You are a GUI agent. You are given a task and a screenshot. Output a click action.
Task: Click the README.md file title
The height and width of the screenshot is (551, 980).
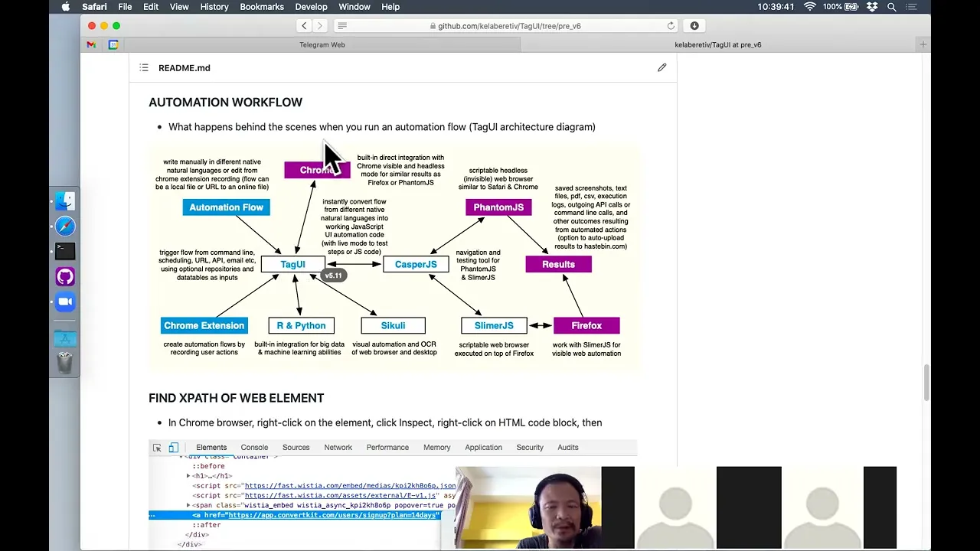coord(185,68)
